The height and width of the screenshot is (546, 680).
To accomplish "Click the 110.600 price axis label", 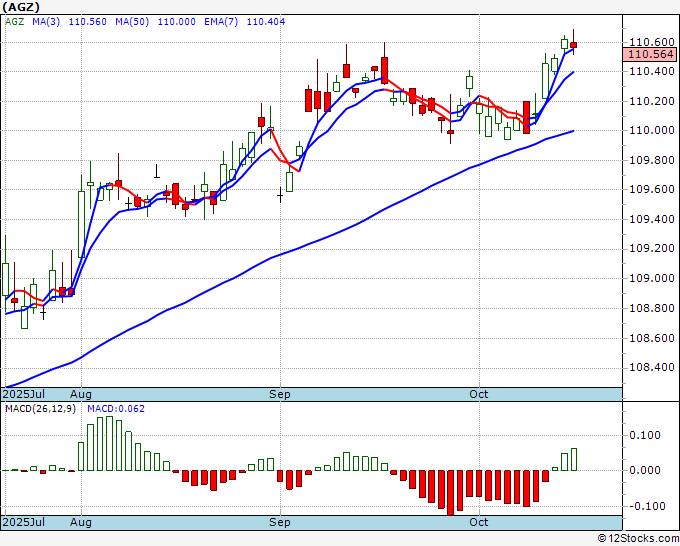I will pyautogui.click(x=652, y=42).
